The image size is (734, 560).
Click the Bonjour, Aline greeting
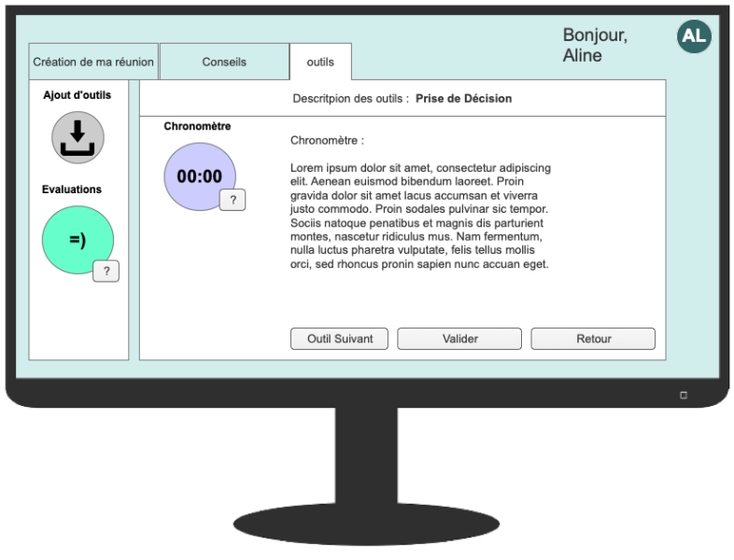point(595,45)
